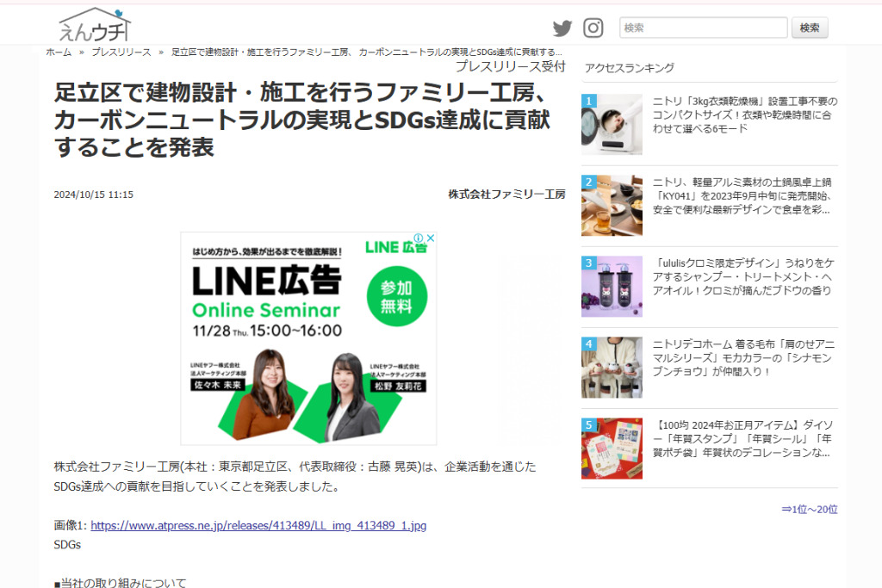
Task: Go to ホーム breadcrumb link
Action: [59, 53]
